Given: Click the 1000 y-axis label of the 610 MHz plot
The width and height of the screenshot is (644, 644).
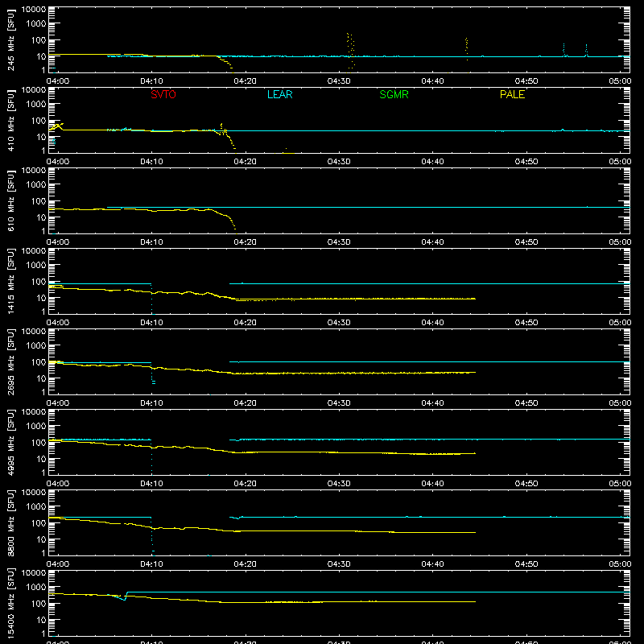Looking at the screenshot, I should point(38,184).
